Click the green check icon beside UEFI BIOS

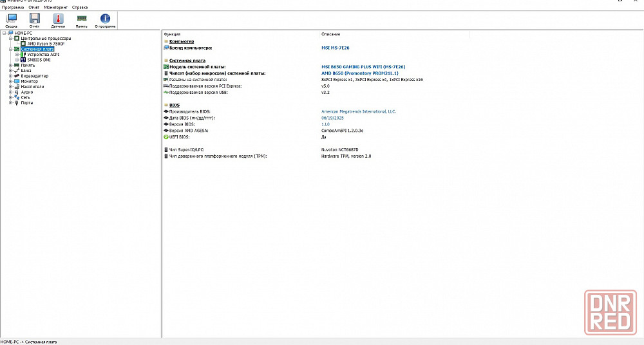166,136
